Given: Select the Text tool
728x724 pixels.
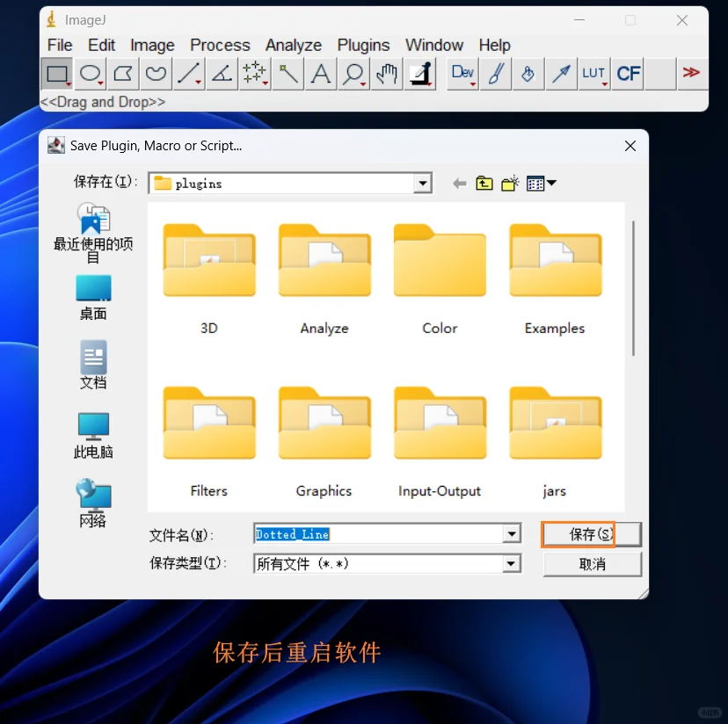Looking at the screenshot, I should (x=320, y=74).
